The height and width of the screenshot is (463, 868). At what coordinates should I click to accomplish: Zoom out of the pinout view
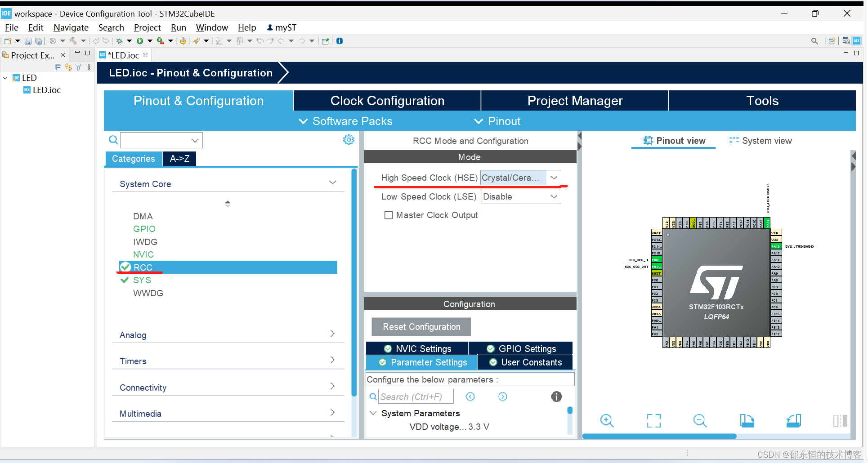(700, 421)
